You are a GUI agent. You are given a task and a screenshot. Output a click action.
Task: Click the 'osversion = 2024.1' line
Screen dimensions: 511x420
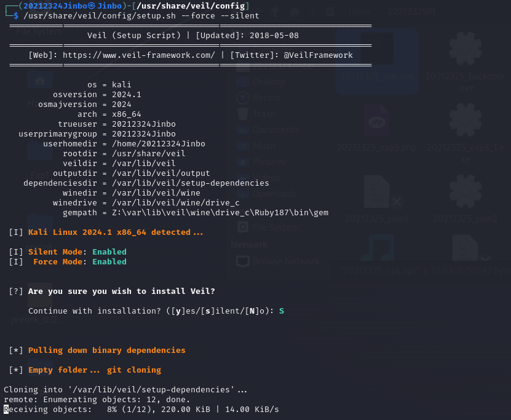click(97, 95)
